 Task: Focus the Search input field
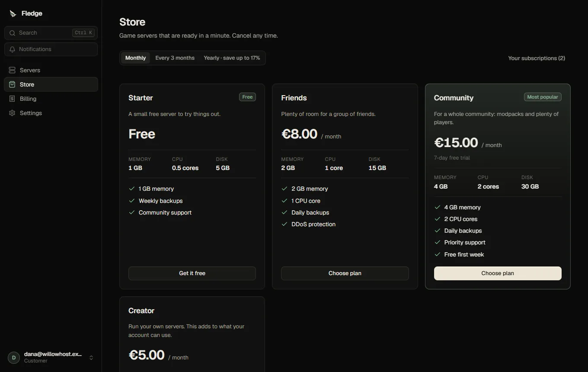(51, 33)
